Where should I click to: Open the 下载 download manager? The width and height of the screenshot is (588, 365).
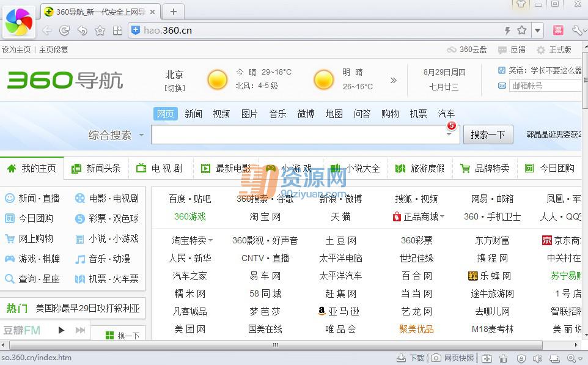coord(411,358)
